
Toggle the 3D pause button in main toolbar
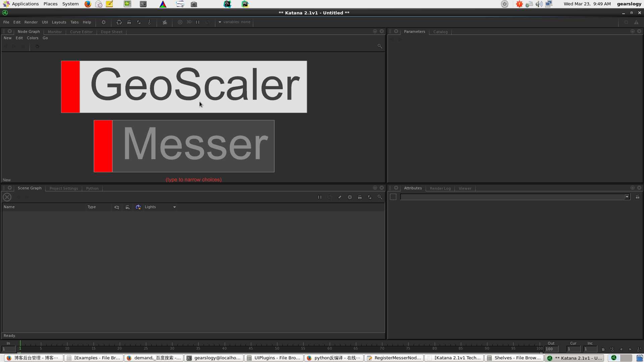pyautogui.click(x=198, y=22)
